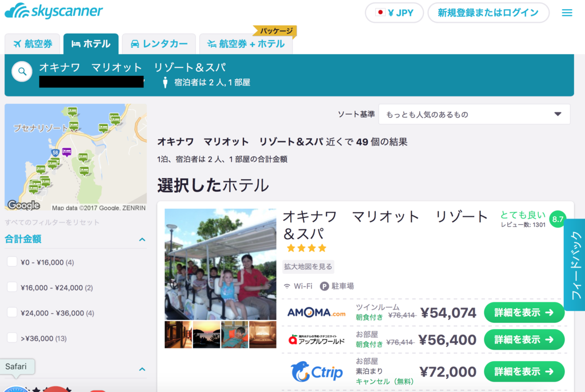Click the 8.7 rating badge
The width and height of the screenshot is (585, 392).
coord(558,220)
